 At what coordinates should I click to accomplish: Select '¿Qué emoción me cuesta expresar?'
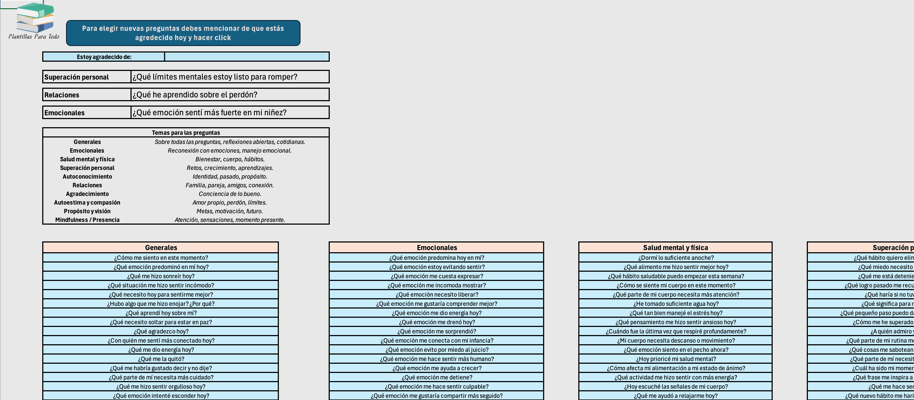coord(437,276)
